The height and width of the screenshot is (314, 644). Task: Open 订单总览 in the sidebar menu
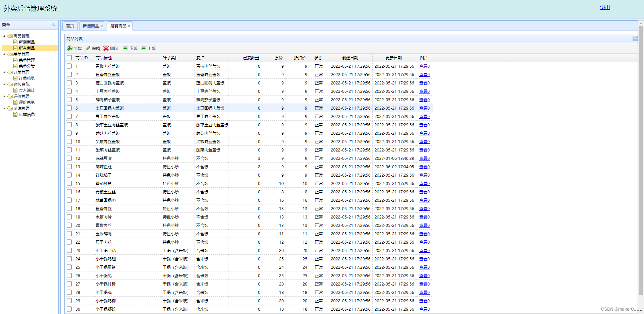click(x=27, y=78)
